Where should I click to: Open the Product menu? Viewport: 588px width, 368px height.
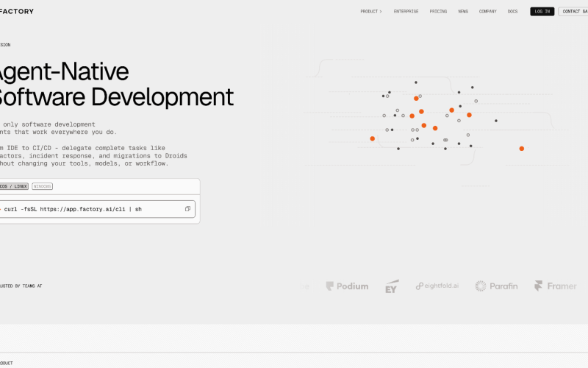pos(371,11)
